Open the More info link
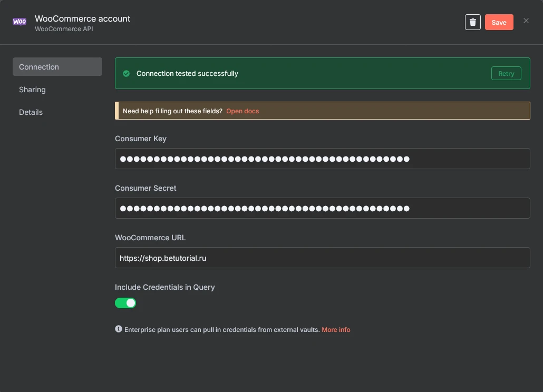Viewport: 543px width, 392px height. coord(336,330)
